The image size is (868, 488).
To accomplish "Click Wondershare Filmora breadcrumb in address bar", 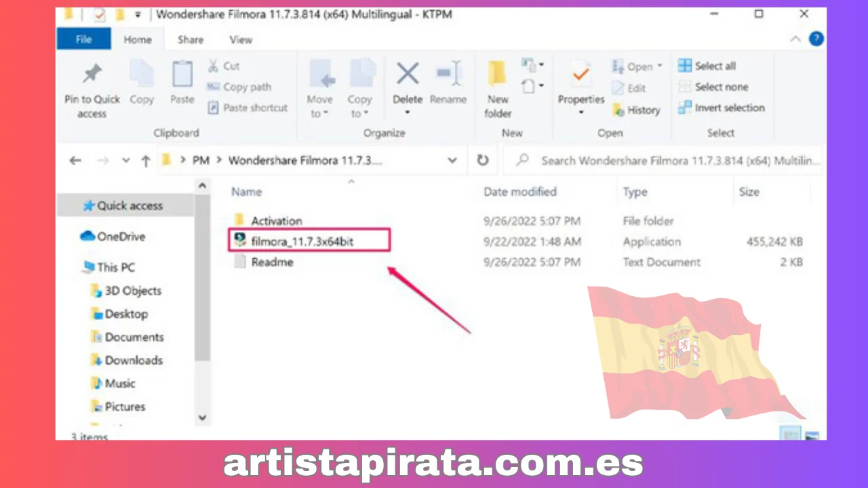I will click(x=305, y=161).
